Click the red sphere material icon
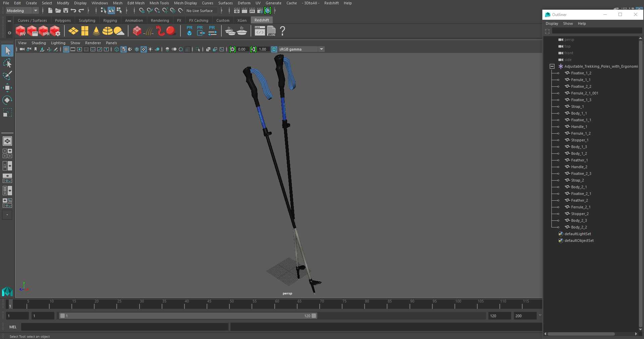The width and height of the screenshot is (644, 339). (x=171, y=31)
